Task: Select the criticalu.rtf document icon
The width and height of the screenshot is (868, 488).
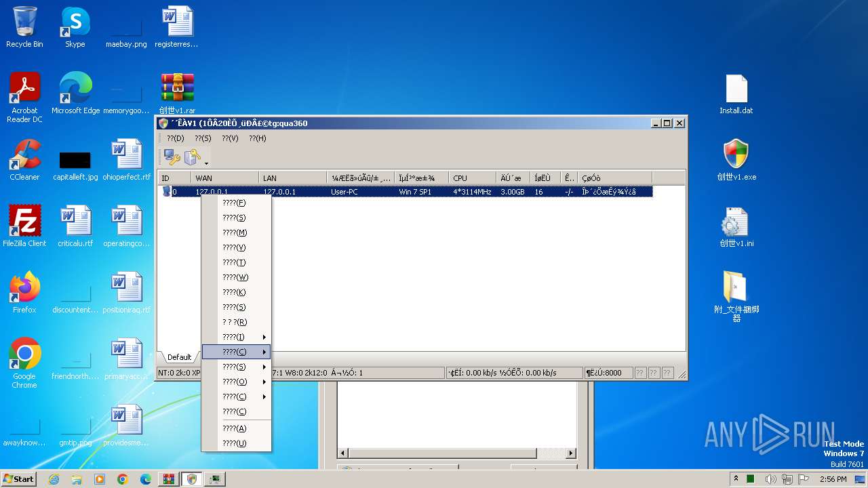Action: (x=75, y=227)
